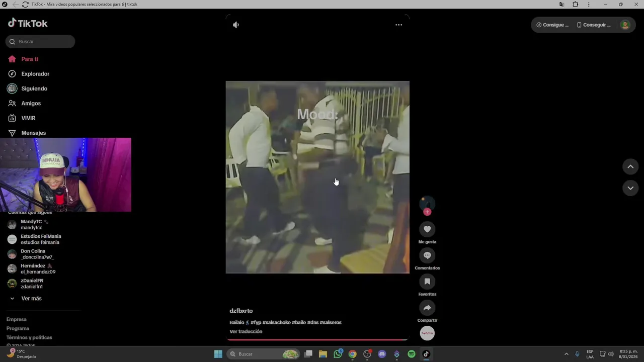Open the Comentarios speech bubble icon
Viewport: 644px width, 362px height.
[x=427, y=255]
